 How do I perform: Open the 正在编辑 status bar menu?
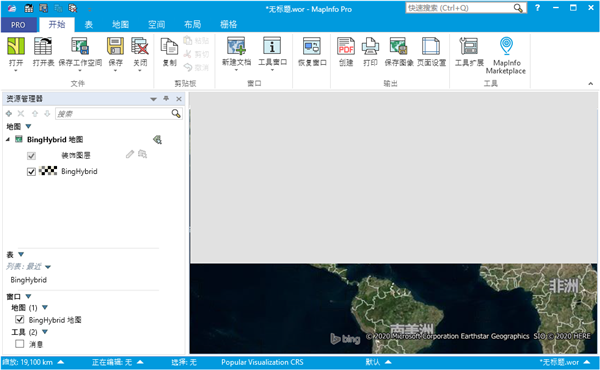click(117, 362)
